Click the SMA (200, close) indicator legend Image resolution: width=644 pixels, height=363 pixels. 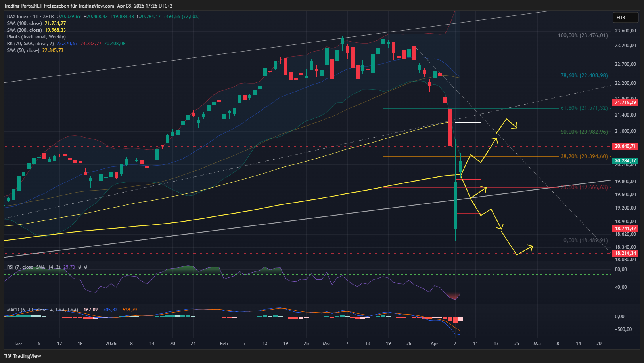click(24, 30)
